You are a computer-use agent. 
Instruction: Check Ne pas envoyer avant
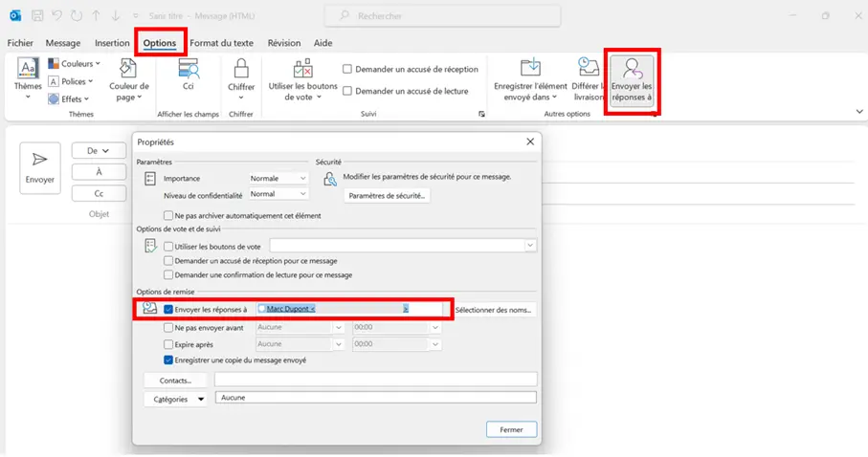pyautogui.click(x=168, y=328)
